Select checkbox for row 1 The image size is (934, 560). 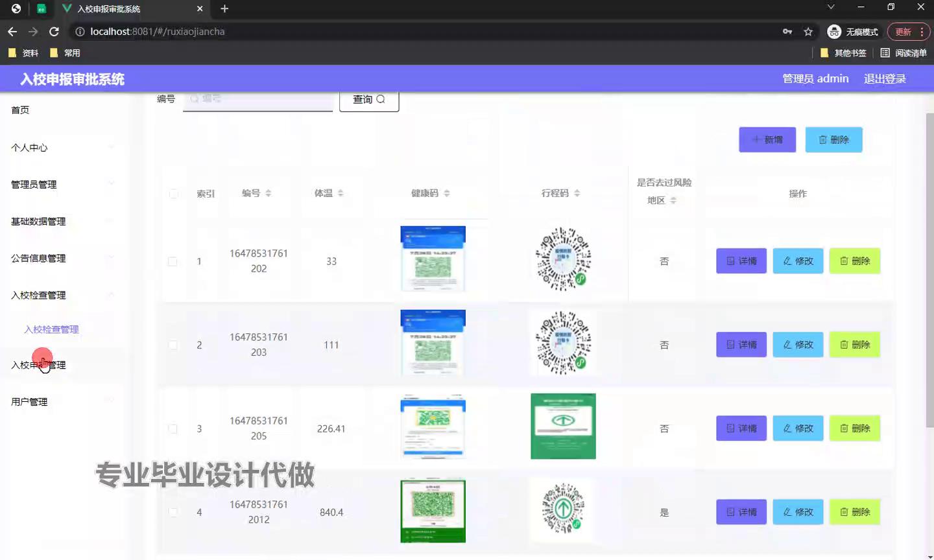click(173, 261)
